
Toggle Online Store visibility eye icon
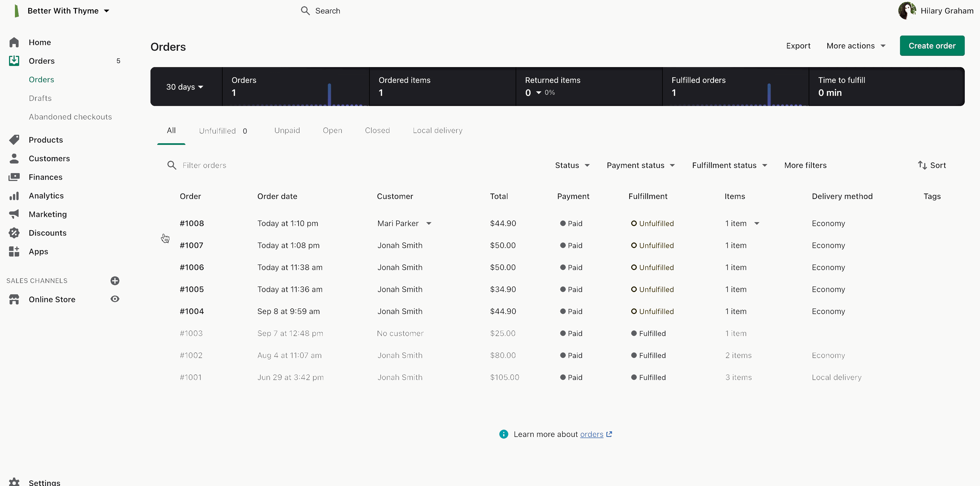[x=115, y=299]
